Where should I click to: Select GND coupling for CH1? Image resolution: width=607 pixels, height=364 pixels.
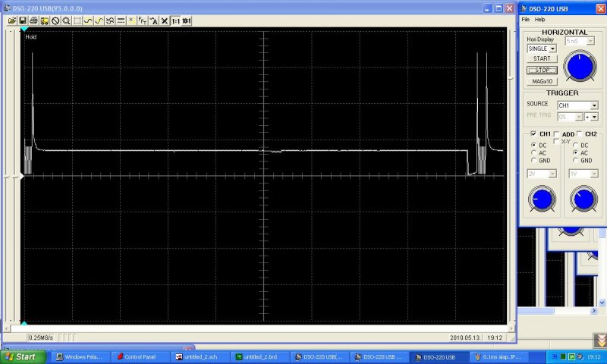coord(534,160)
